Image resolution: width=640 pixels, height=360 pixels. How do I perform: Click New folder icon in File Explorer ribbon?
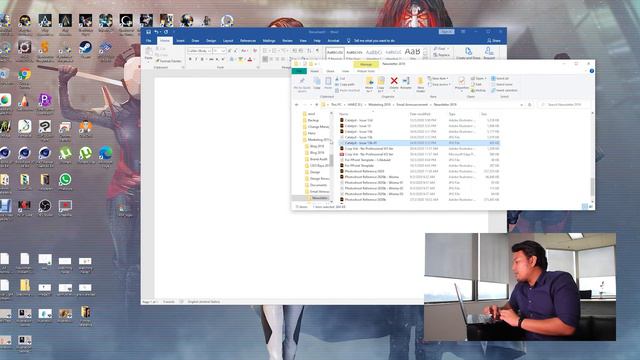tap(420, 82)
